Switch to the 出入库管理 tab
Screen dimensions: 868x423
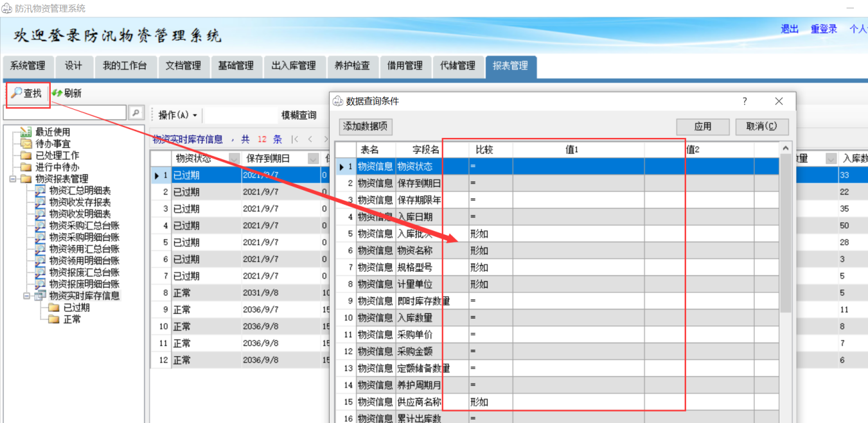point(294,66)
